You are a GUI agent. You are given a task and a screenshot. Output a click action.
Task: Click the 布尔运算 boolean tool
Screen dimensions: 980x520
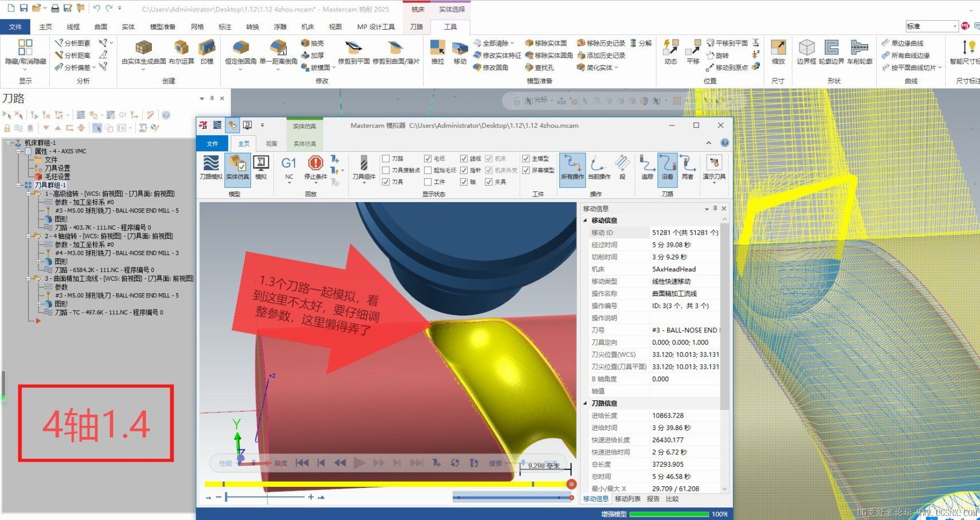[181, 53]
